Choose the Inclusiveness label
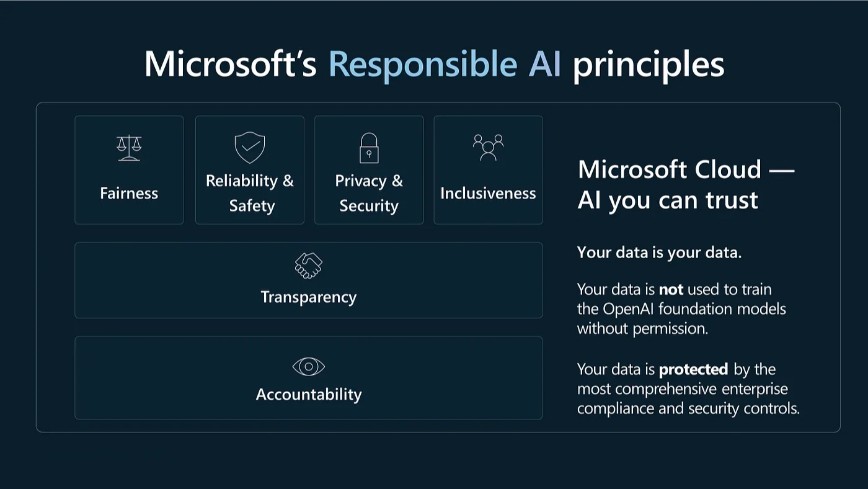This screenshot has height=489, width=868. 488,193
